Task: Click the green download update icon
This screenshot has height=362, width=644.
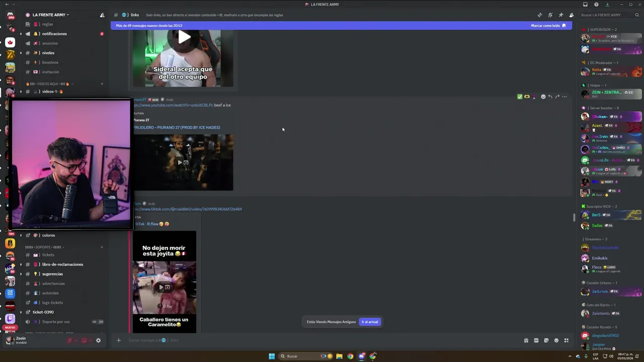Action: pyautogui.click(x=607, y=5)
